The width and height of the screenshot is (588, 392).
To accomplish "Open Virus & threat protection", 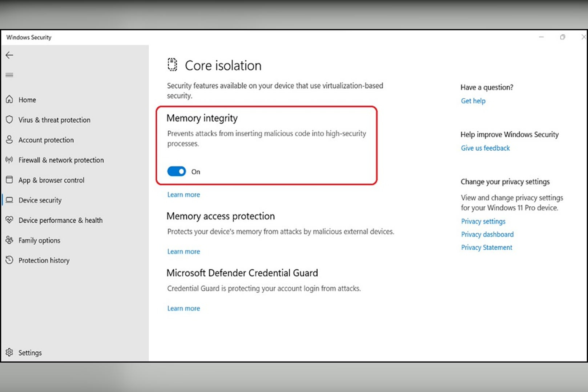I will [55, 120].
